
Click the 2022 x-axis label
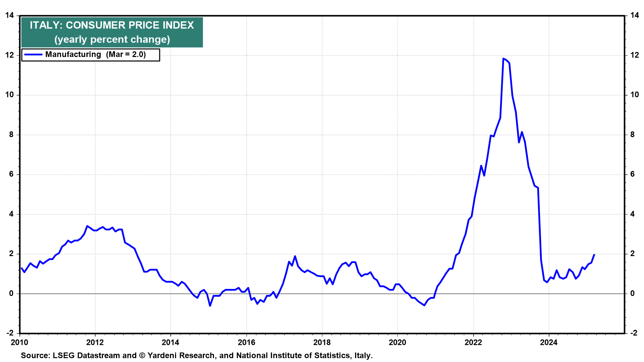point(473,342)
